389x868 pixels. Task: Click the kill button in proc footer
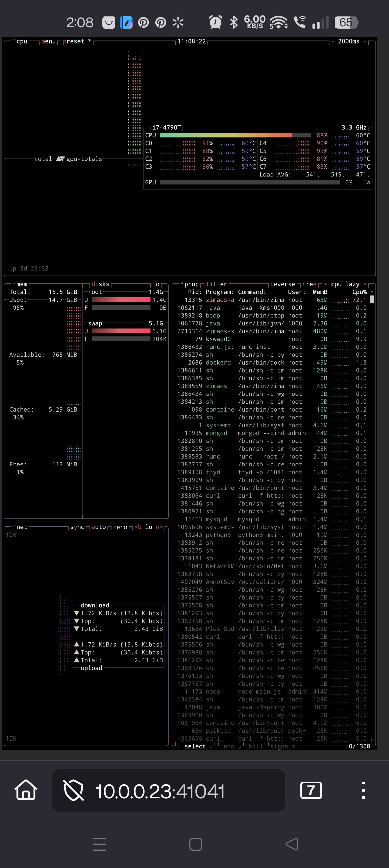tap(256, 746)
